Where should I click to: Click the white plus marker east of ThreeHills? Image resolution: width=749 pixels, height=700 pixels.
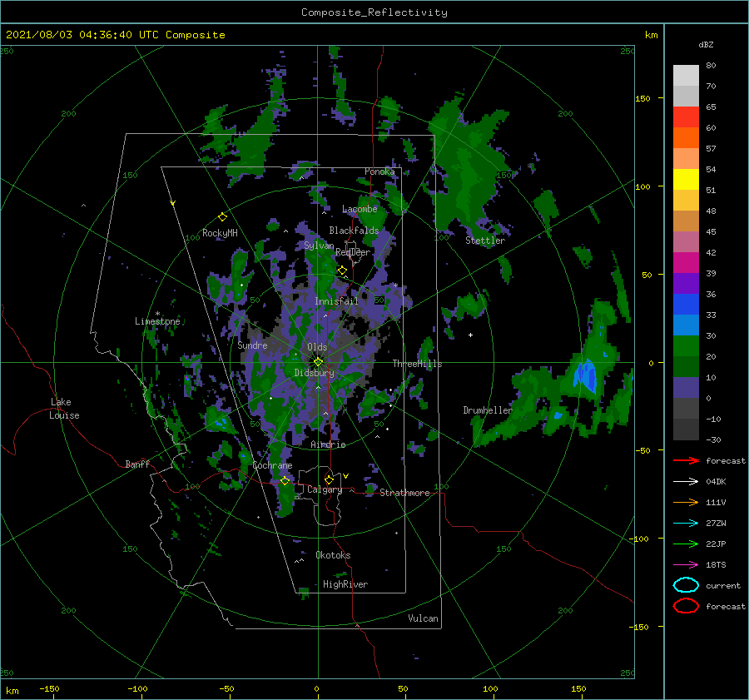pos(470,335)
